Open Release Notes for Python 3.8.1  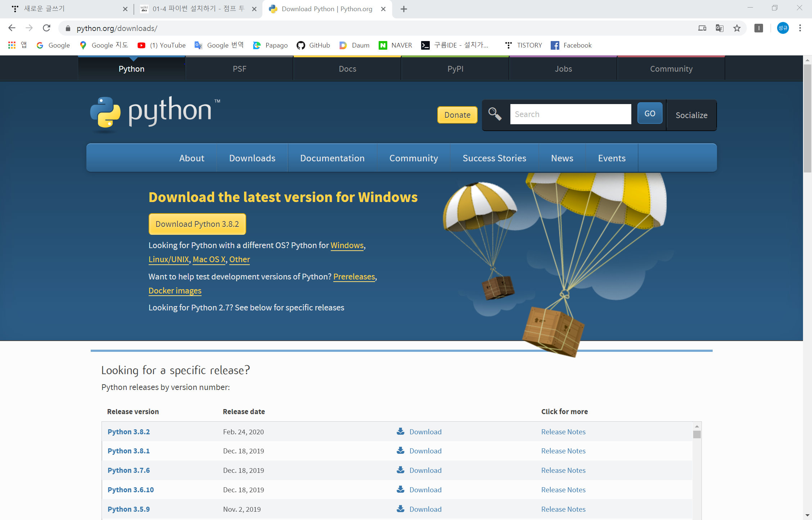(x=563, y=451)
